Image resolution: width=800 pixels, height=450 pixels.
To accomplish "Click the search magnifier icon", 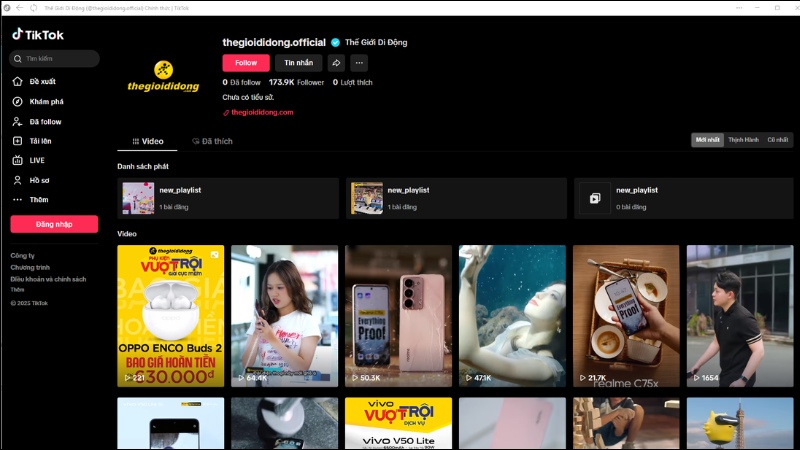I will (x=18, y=59).
